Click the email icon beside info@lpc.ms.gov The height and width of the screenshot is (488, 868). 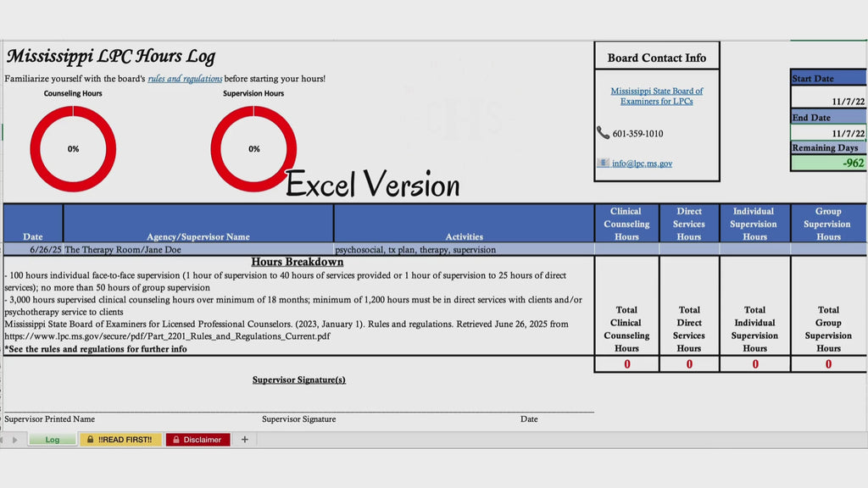tap(603, 163)
